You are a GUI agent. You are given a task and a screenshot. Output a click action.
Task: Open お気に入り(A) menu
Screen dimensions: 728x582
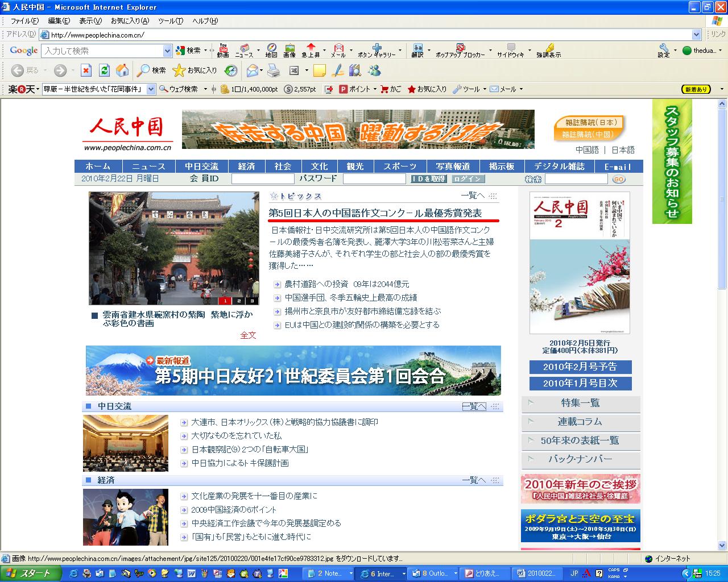point(130,21)
